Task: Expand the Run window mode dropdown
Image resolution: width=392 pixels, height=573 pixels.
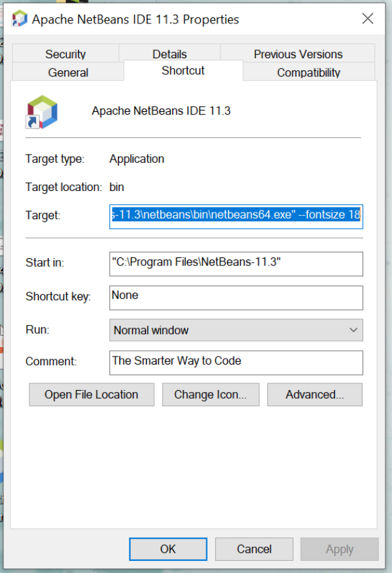Action: coord(236,330)
